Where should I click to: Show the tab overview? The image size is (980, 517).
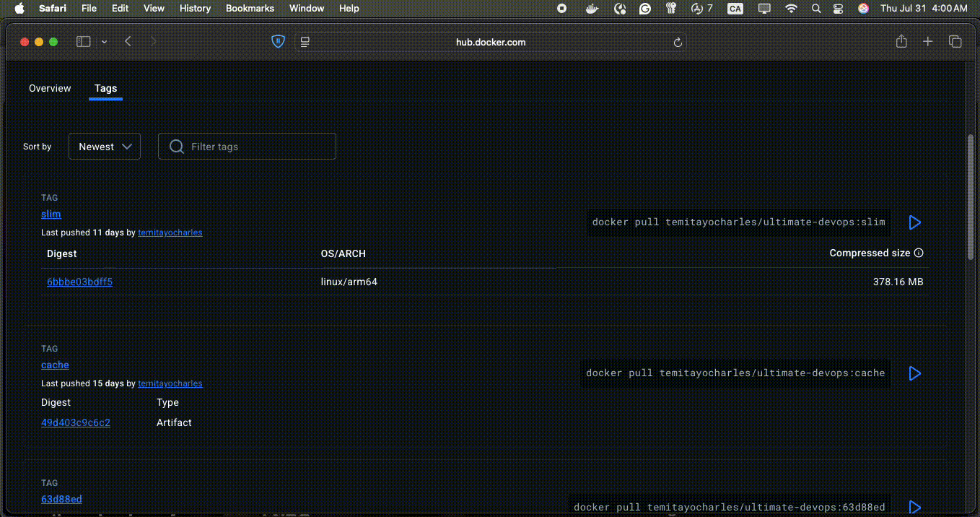click(955, 42)
